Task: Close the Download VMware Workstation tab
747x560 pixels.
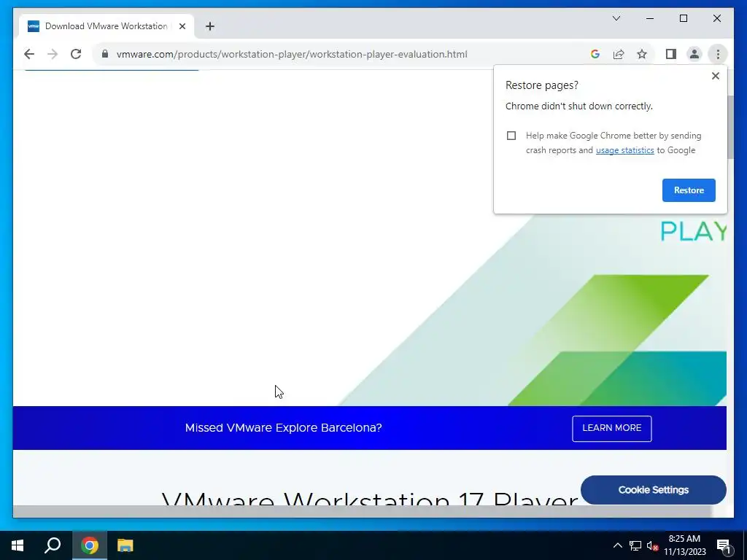Action: pos(182,26)
